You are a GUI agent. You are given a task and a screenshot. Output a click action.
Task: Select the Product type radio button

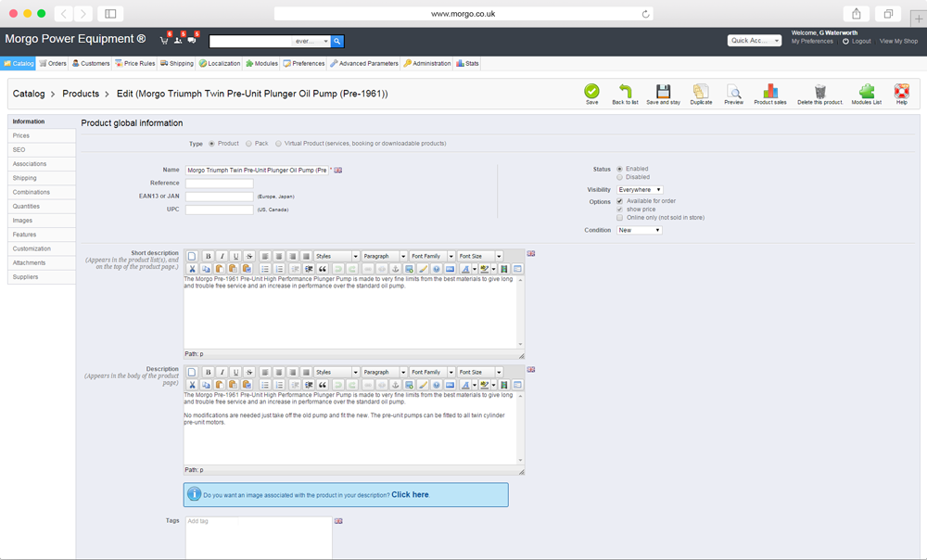211,144
